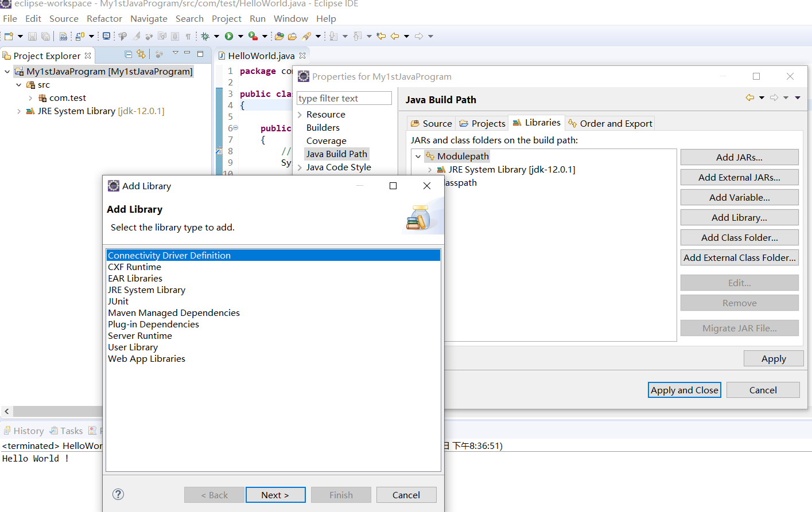
Task: Open the Window menu
Action: click(291, 18)
